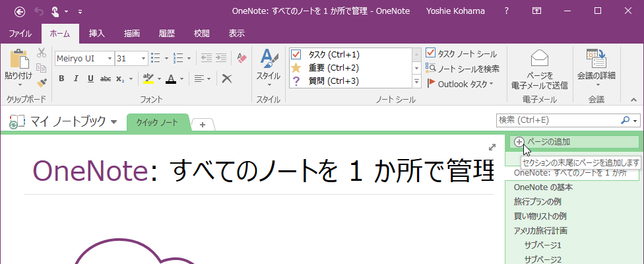Expand the note tags gallery list
This screenshot has width=644, height=264.
(x=417, y=81)
